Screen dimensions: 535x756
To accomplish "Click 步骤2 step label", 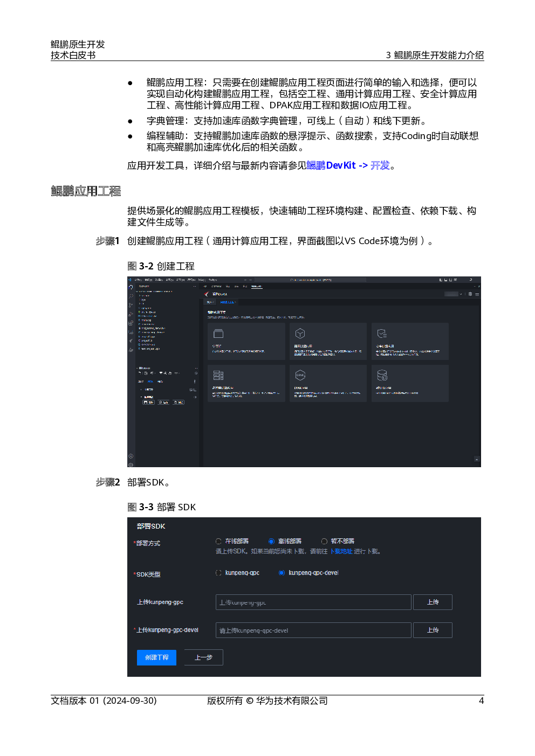I will 107,482.
